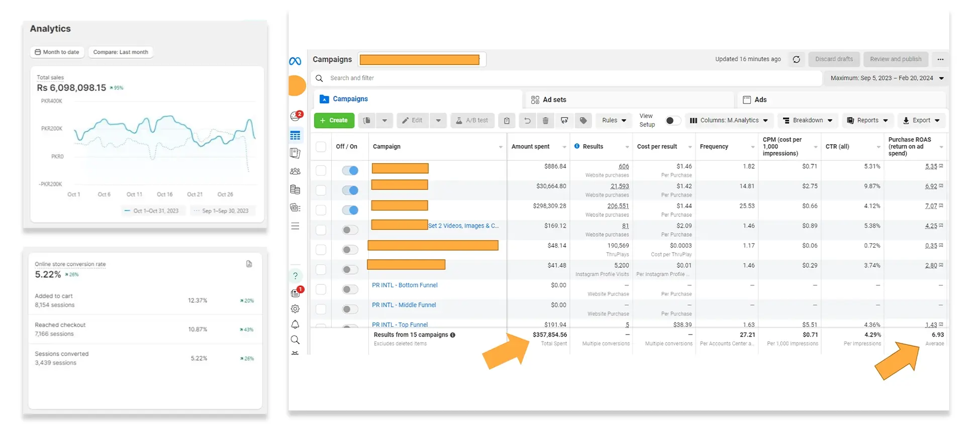Click the magnifier search icon in sidebar
The height and width of the screenshot is (427, 980).
tap(295, 340)
